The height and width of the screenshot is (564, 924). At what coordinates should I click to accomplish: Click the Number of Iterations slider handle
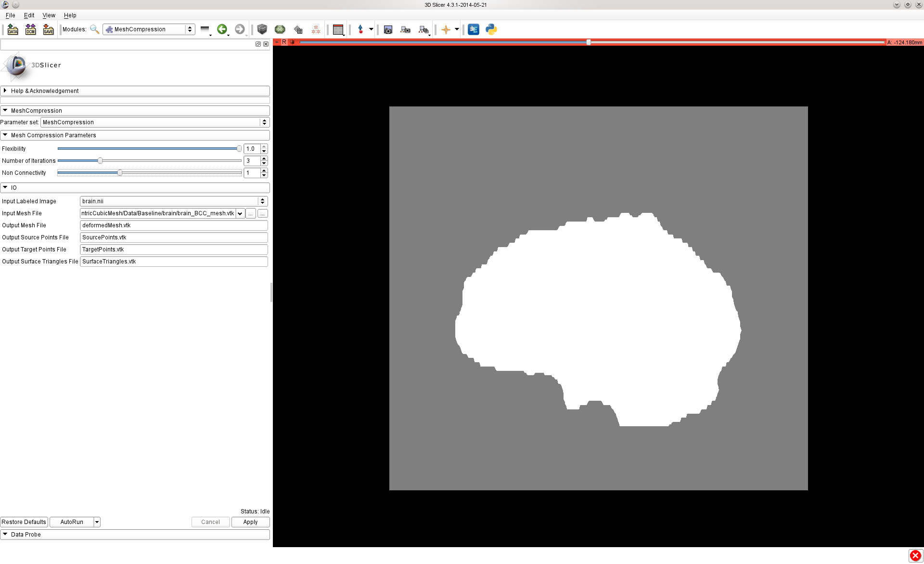click(x=100, y=161)
